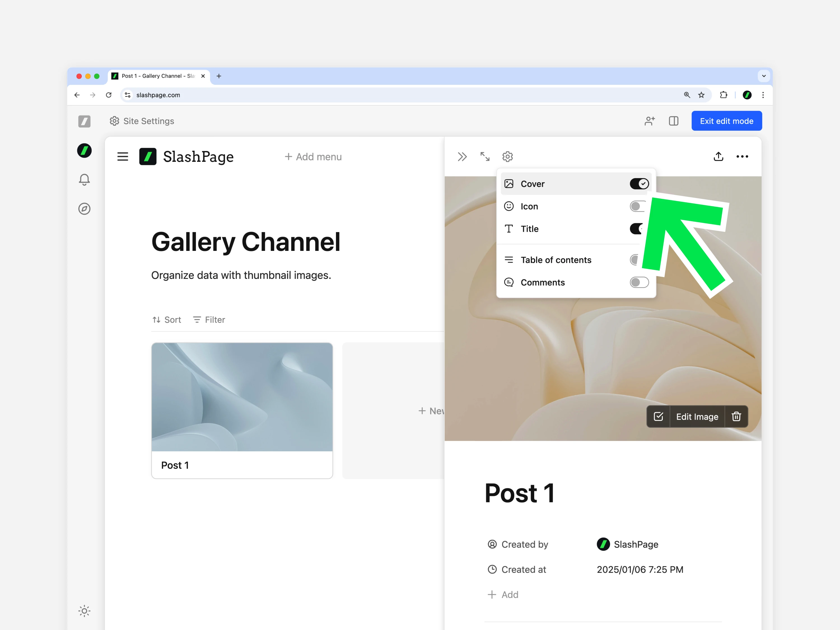Enable the Table of contents toggle

[634, 260]
